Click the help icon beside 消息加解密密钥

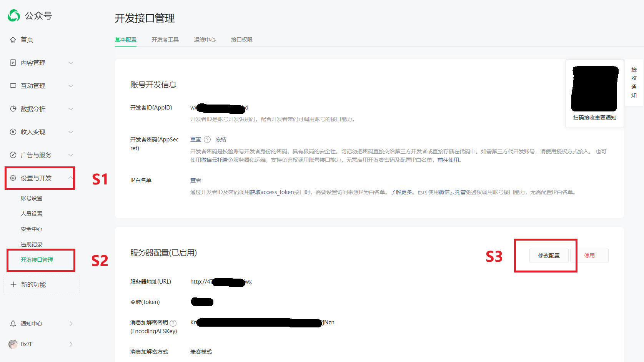pos(173,323)
